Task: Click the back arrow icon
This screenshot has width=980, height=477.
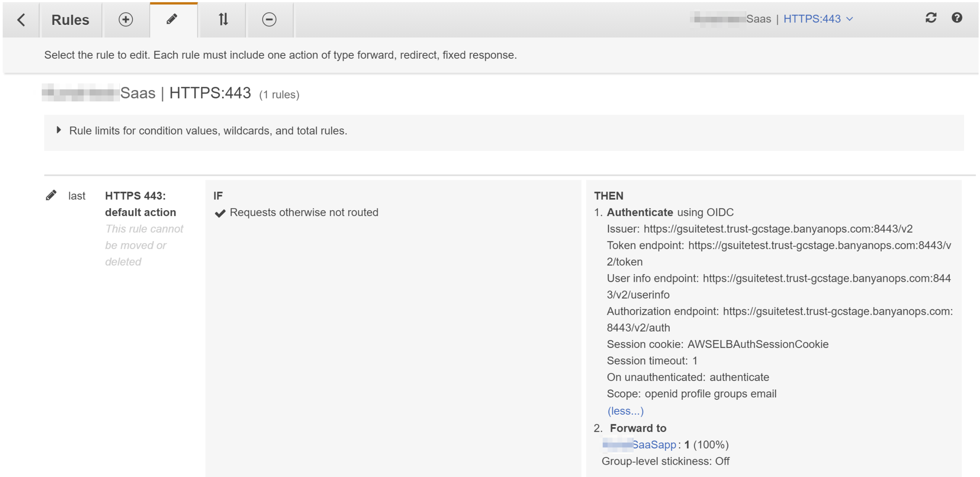Action: 21,20
